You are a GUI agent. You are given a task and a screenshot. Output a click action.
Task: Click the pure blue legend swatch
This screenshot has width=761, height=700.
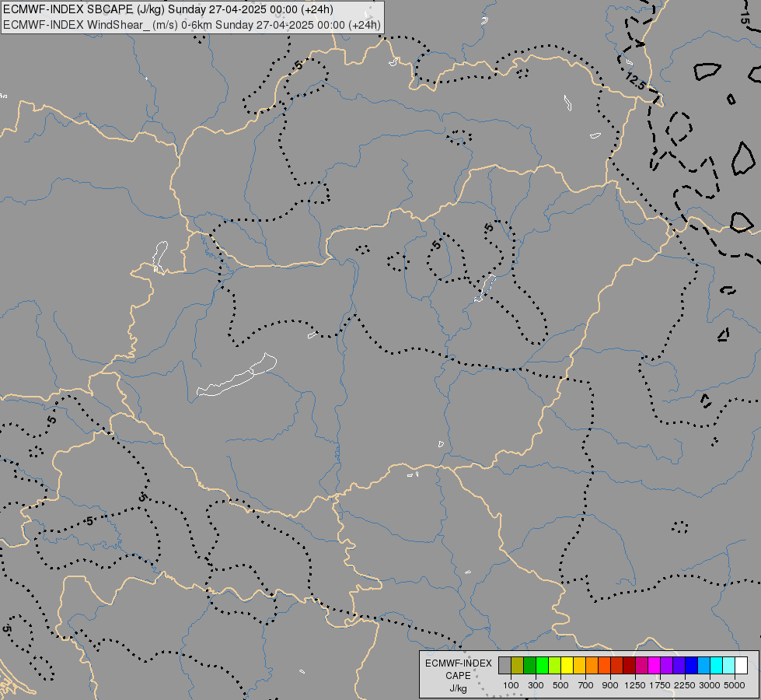click(691, 666)
